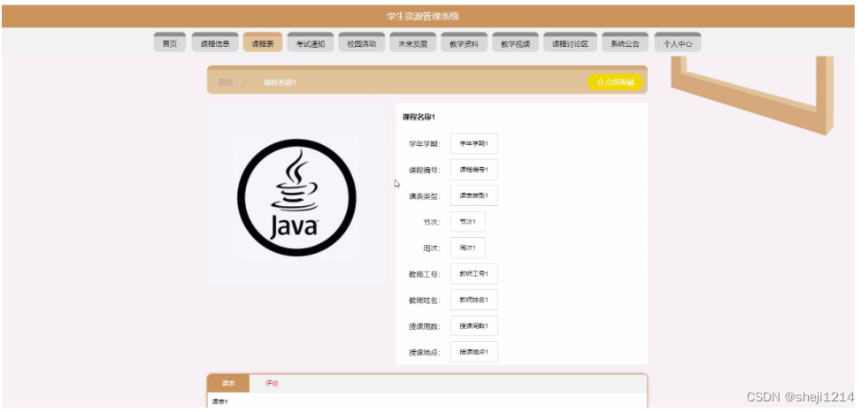Click the 首页 breadcrumb link

click(x=226, y=82)
